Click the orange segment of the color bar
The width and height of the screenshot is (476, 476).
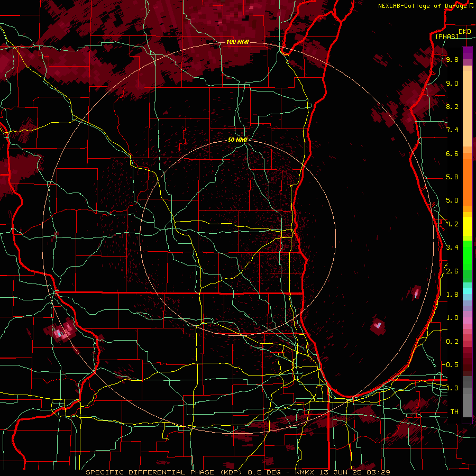click(467, 182)
